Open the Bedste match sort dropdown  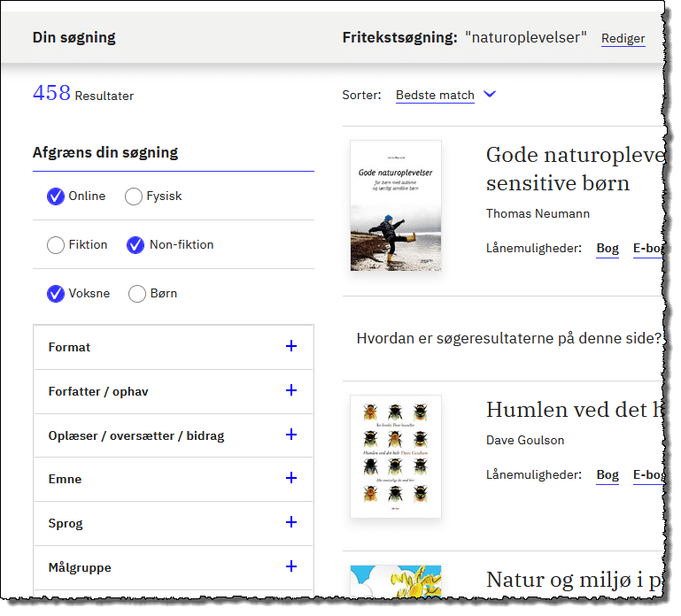[x=435, y=96]
